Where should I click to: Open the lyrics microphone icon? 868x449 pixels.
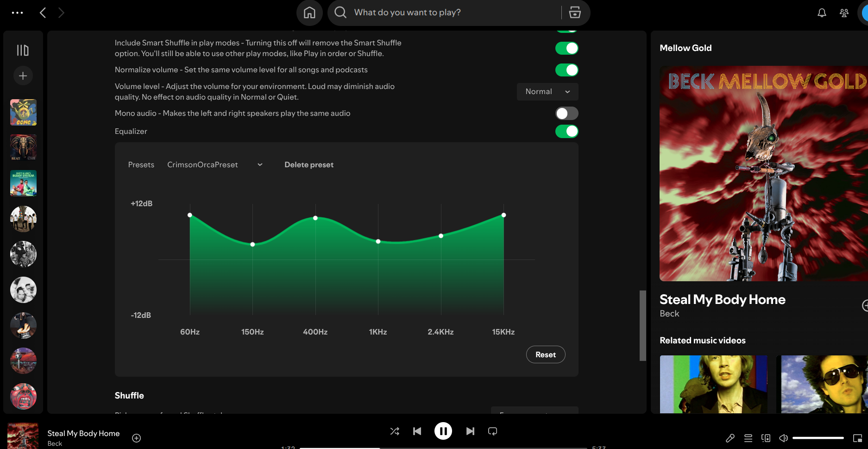(730, 438)
